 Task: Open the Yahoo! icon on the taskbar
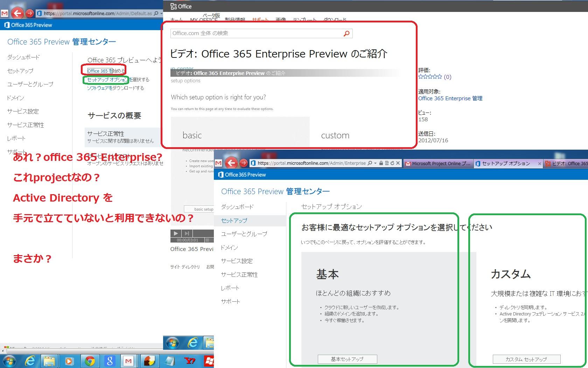(190, 361)
